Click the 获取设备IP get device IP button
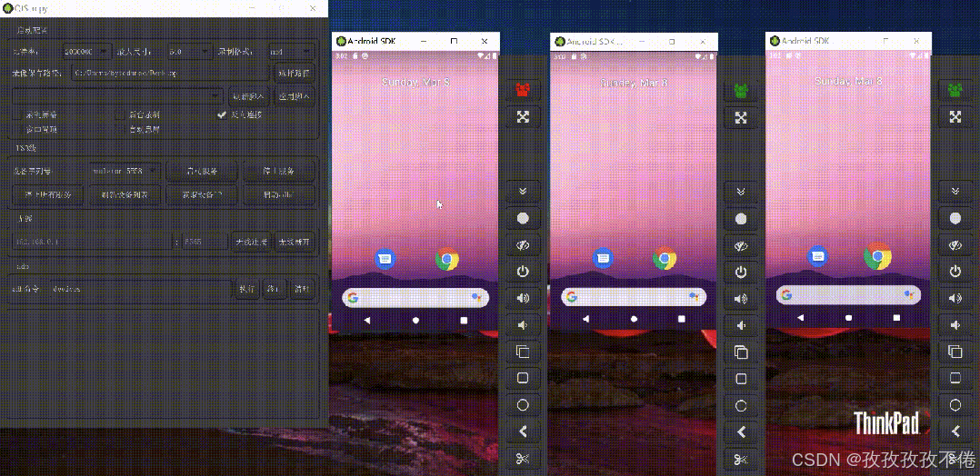980x476 pixels. pyautogui.click(x=202, y=195)
